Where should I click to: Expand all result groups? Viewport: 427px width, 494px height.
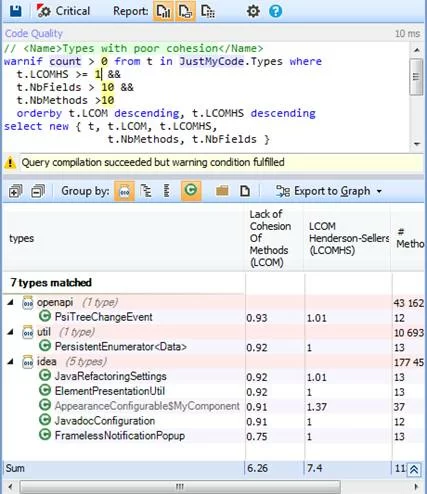tap(15, 191)
